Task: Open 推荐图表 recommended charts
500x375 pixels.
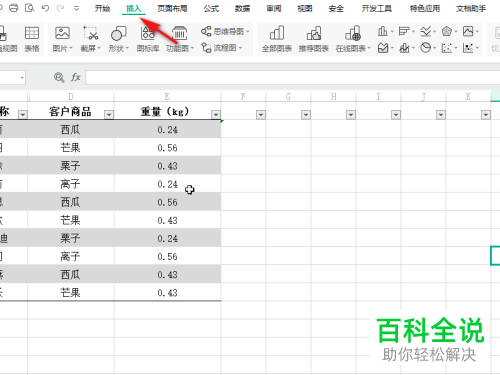Action: click(314, 39)
